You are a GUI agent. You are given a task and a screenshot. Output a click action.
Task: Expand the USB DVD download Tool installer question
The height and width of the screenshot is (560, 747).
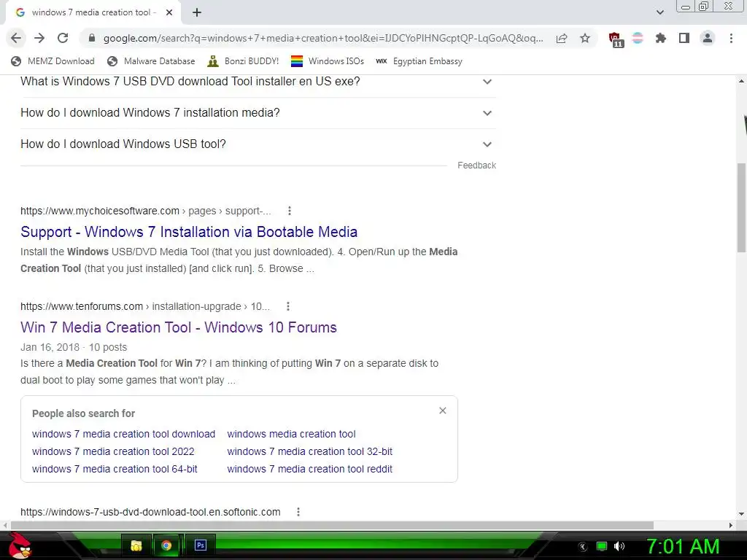tap(258, 82)
